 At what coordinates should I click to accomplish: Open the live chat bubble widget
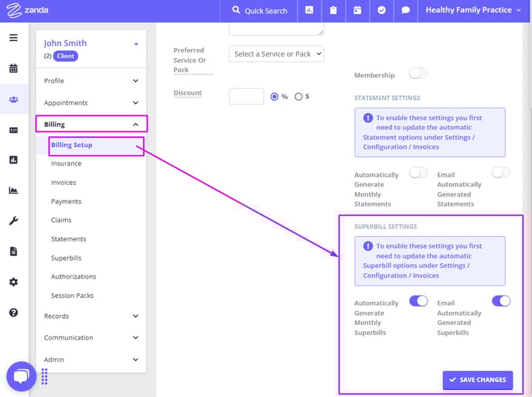(x=22, y=376)
